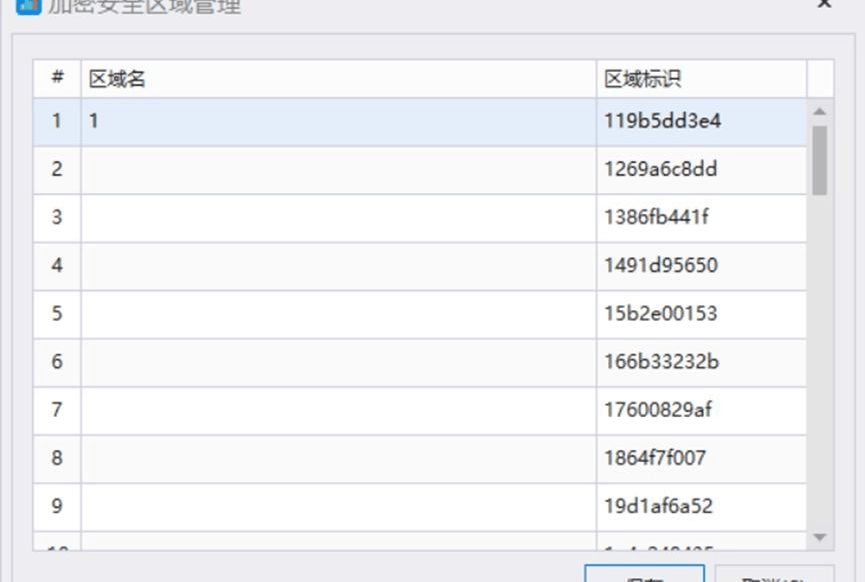The width and height of the screenshot is (865, 582).
Task: Select zone identifier cell 19d1af6a52
Action: click(701, 507)
